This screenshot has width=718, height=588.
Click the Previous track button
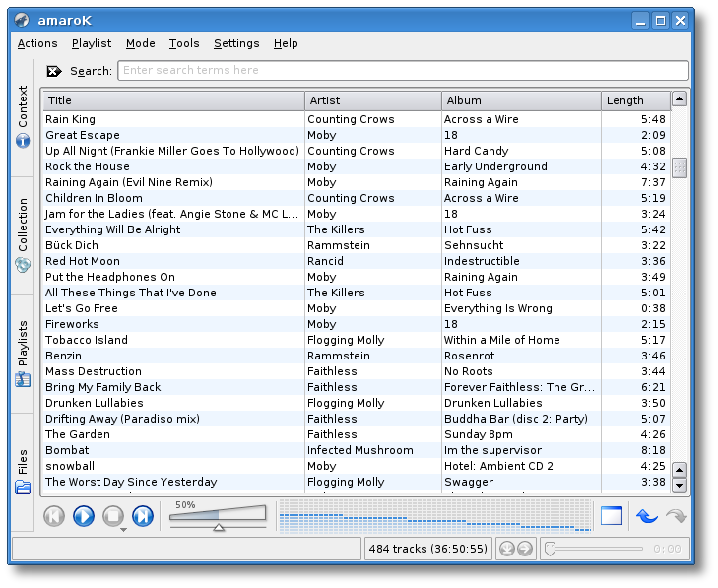(54, 516)
